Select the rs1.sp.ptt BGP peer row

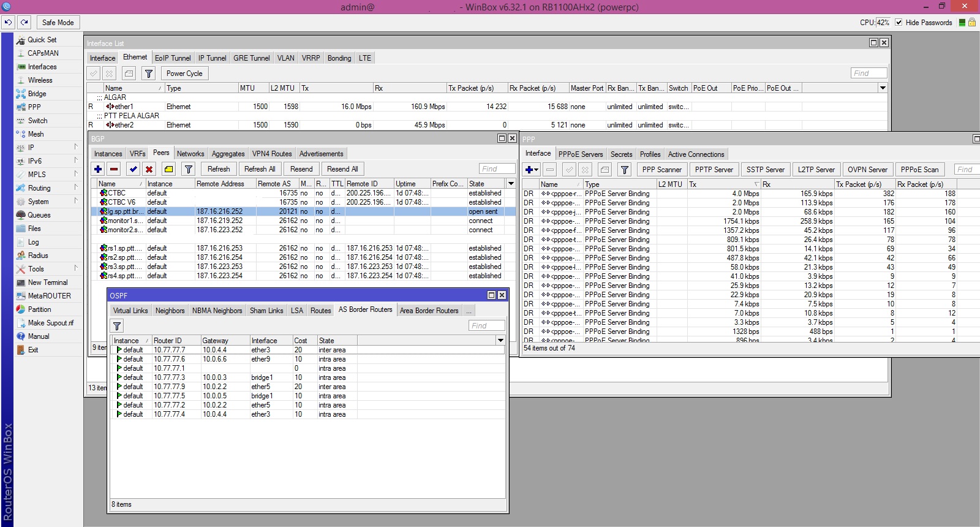[125, 248]
